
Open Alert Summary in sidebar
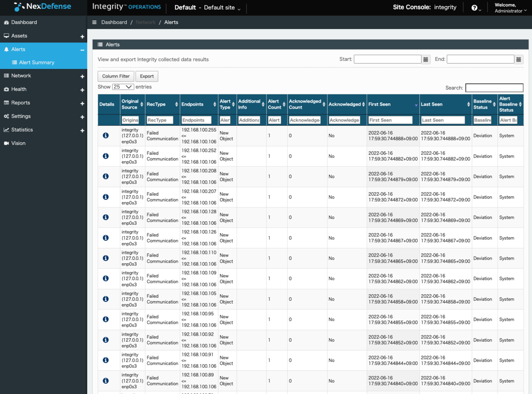point(36,62)
